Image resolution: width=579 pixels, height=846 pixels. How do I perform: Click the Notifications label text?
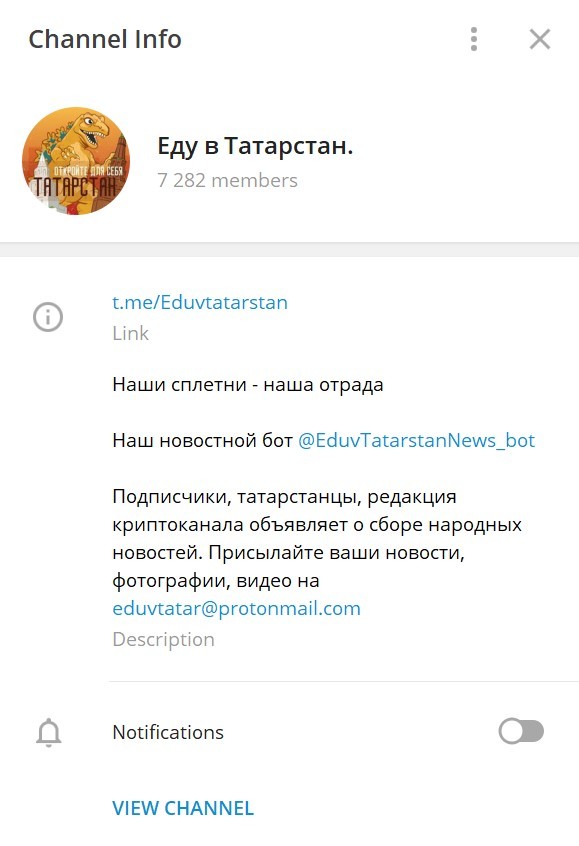168,732
